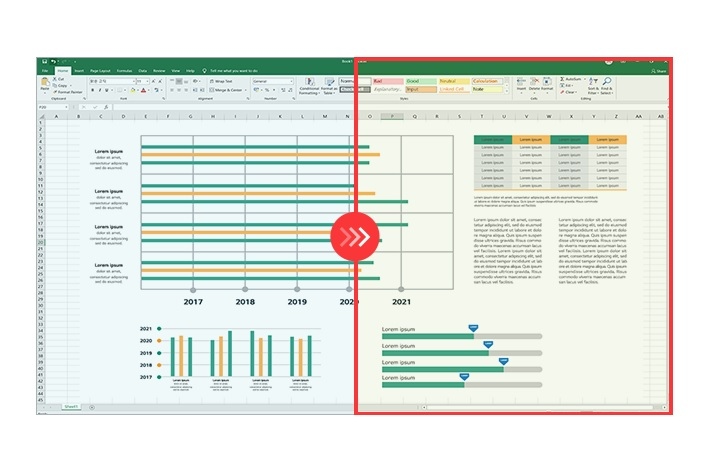Open the Page Layout tab
This screenshot has width=708, height=472.
pyautogui.click(x=102, y=71)
